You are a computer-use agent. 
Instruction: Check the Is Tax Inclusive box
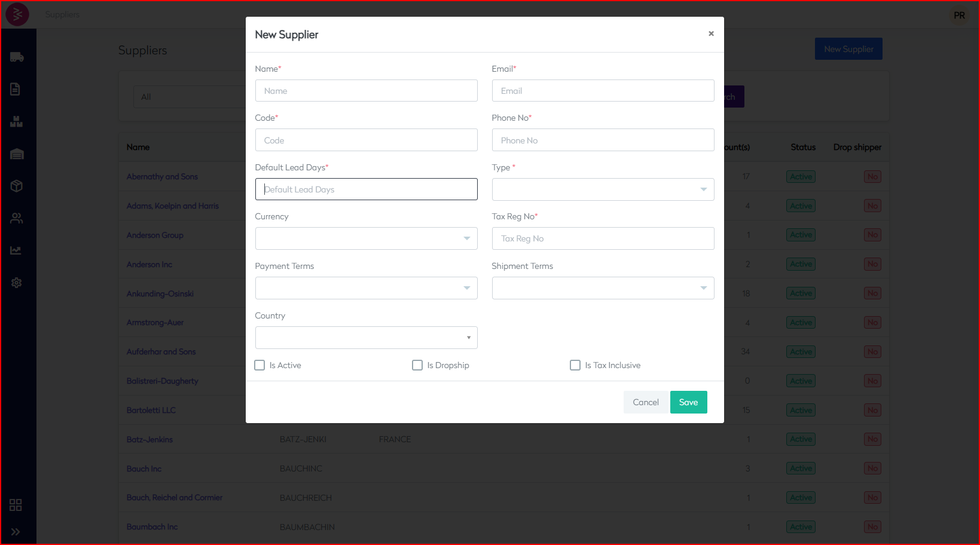point(575,365)
